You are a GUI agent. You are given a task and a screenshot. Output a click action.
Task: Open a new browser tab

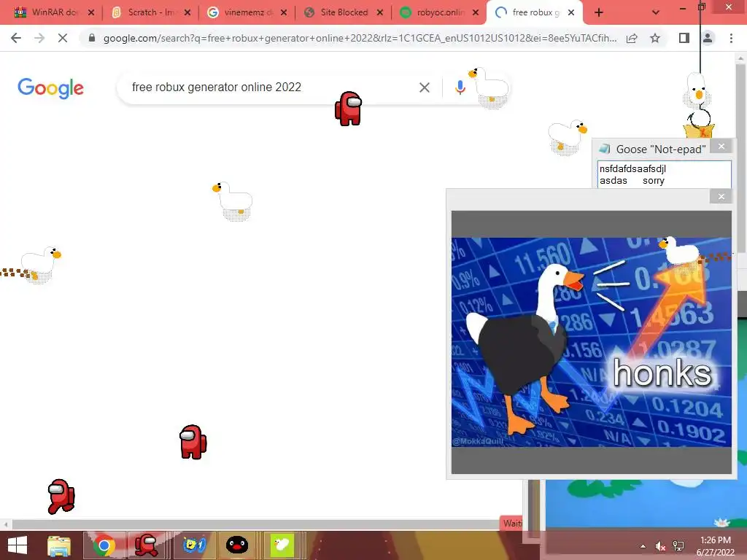tap(599, 13)
